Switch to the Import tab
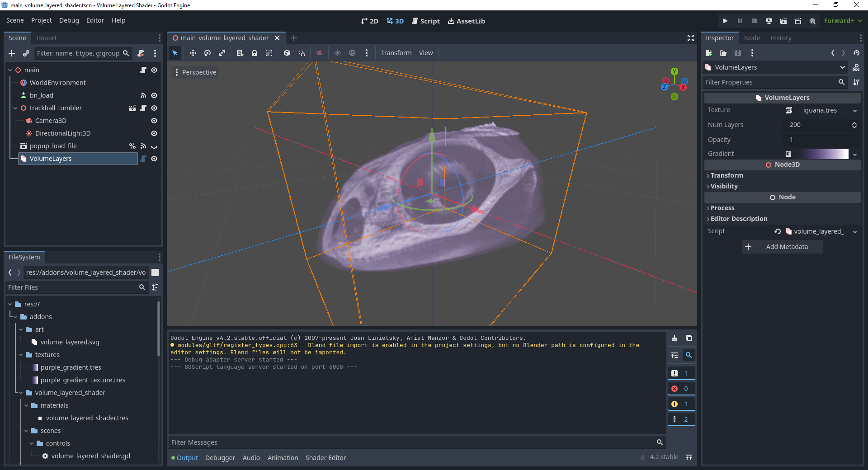868x470 pixels. point(46,38)
